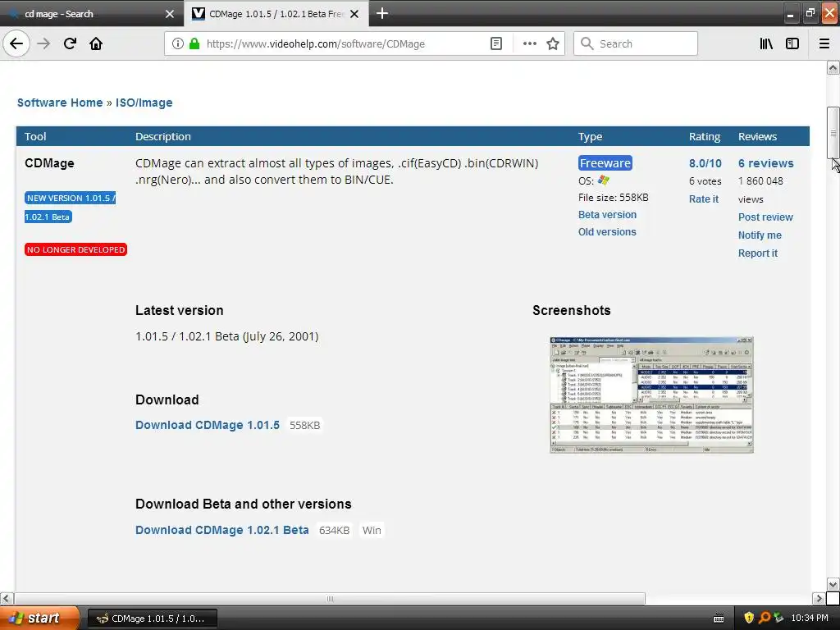Click the Latest version heading
Viewport: 840px width, 630px height.
[180, 311]
